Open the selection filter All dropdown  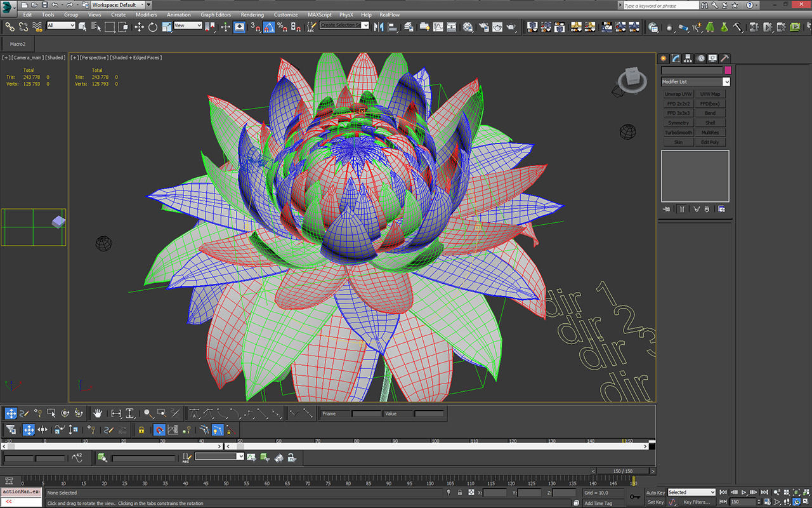[61, 25]
